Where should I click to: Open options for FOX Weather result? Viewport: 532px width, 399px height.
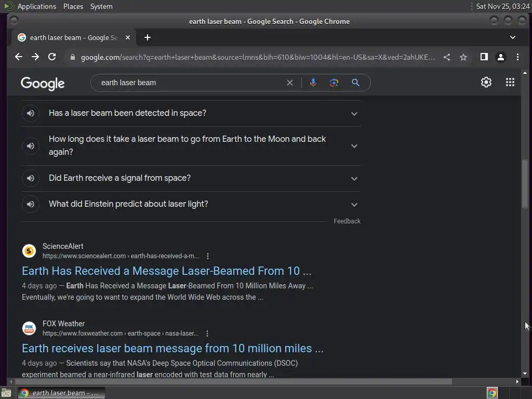coord(207,334)
